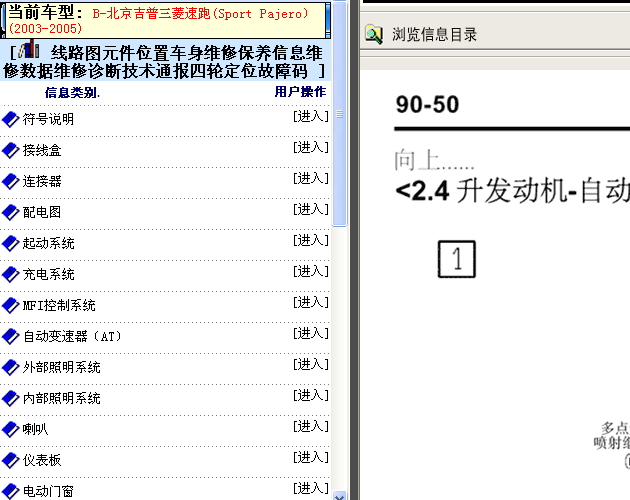Select the 自动变速器（AT） category text

[x=72, y=336]
